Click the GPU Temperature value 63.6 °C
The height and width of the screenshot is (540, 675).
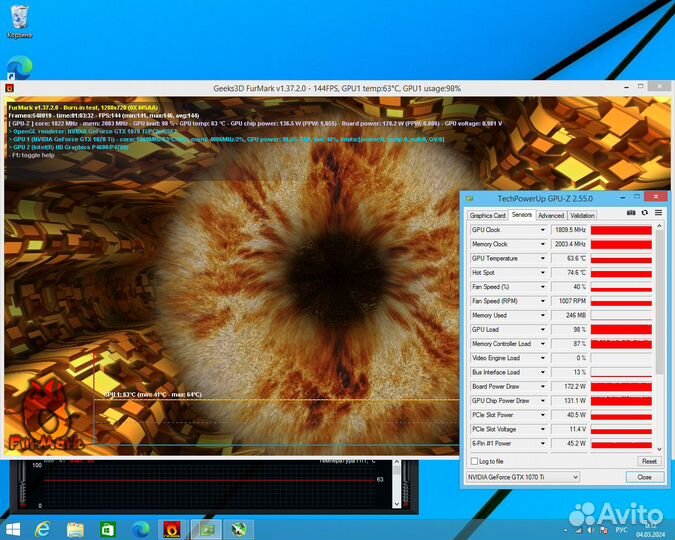(576, 258)
